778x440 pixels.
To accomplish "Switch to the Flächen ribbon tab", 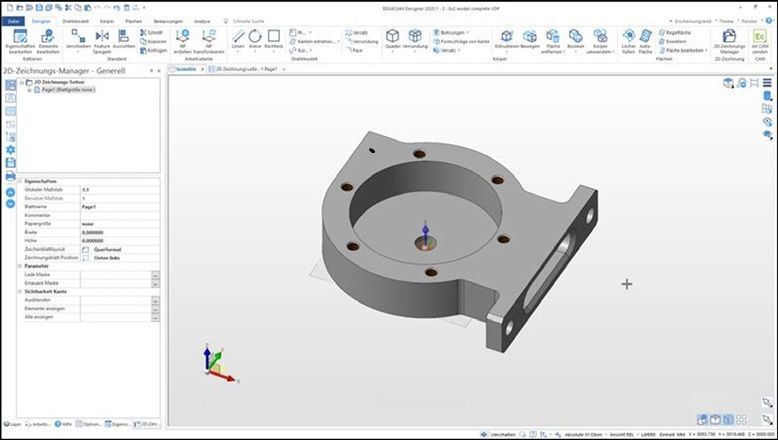I will (133, 21).
